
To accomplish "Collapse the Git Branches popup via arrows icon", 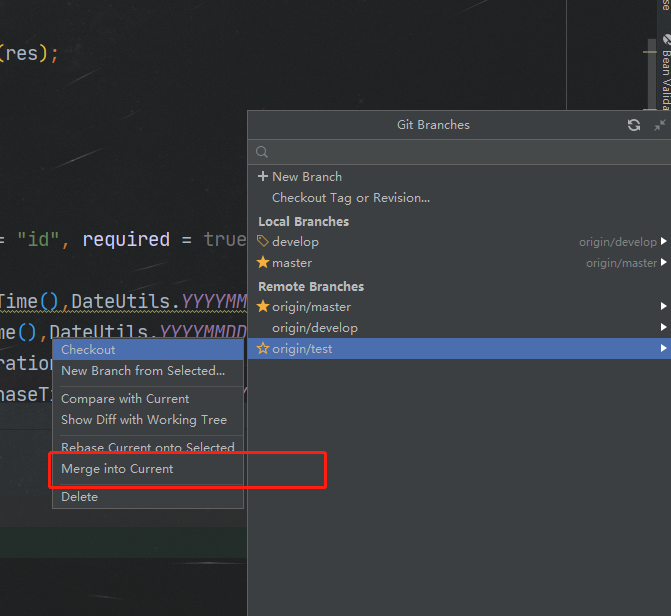I will [x=660, y=125].
